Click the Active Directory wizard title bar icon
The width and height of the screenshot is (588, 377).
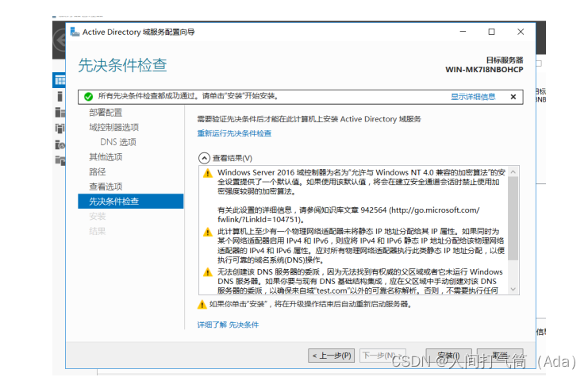75,32
